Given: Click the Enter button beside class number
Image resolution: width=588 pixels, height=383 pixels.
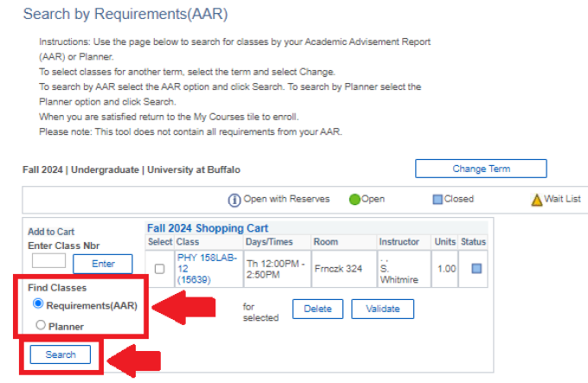Looking at the screenshot, I should 102,264.
